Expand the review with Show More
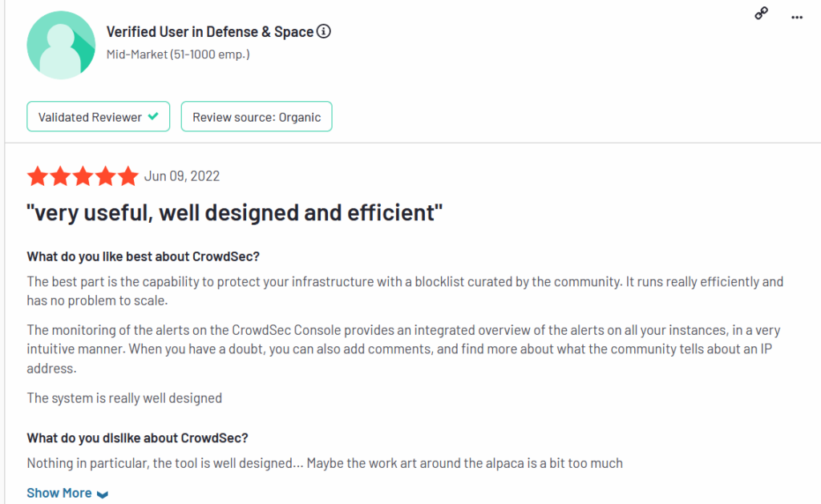 click(59, 493)
